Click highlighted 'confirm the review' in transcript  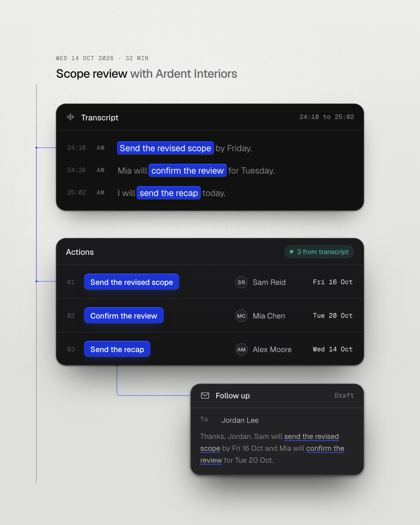[x=188, y=170]
